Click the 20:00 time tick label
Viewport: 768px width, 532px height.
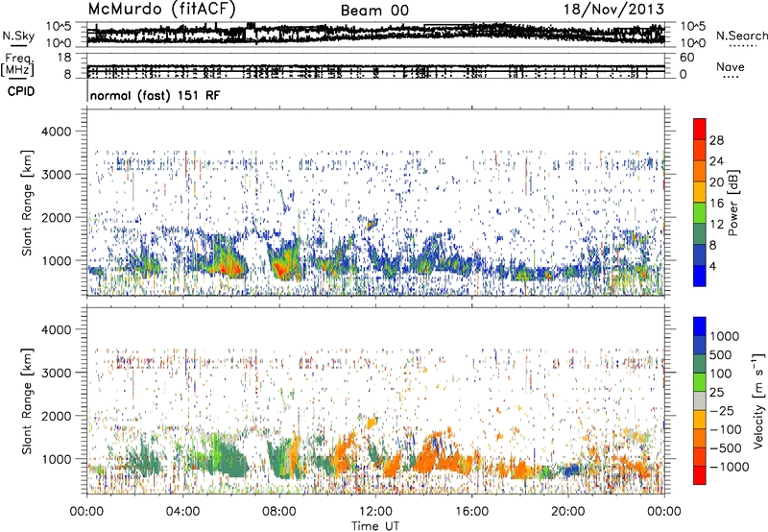pos(568,512)
